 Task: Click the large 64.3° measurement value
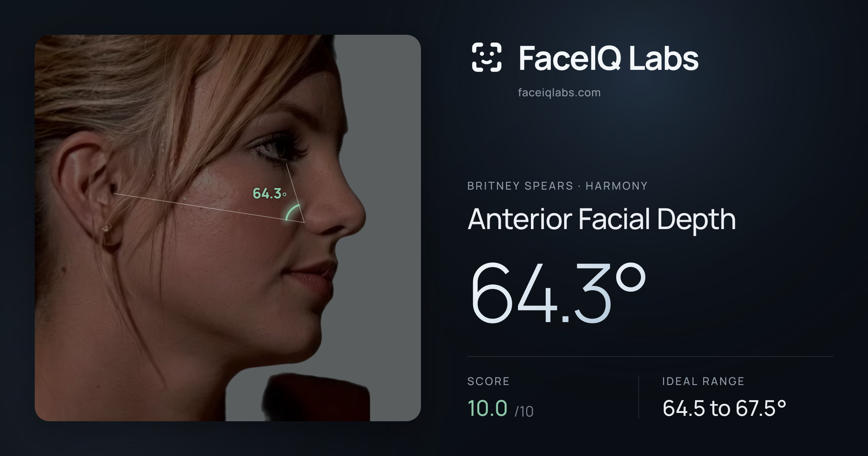click(x=558, y=292)
